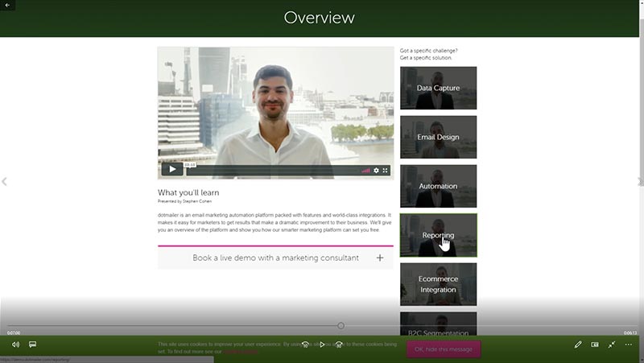Play the embedded overview video
644x363 pixels.
tap(172, 169)
